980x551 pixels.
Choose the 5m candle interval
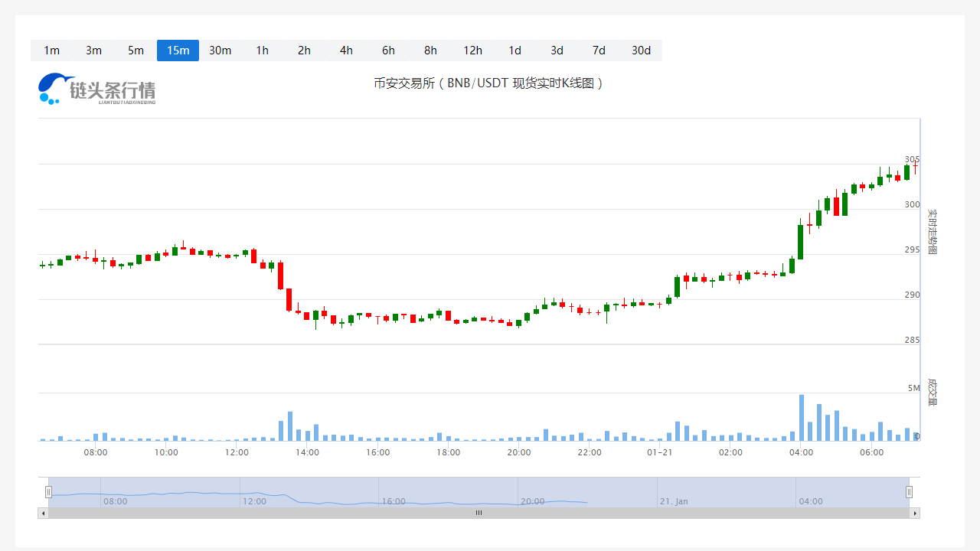136,51
